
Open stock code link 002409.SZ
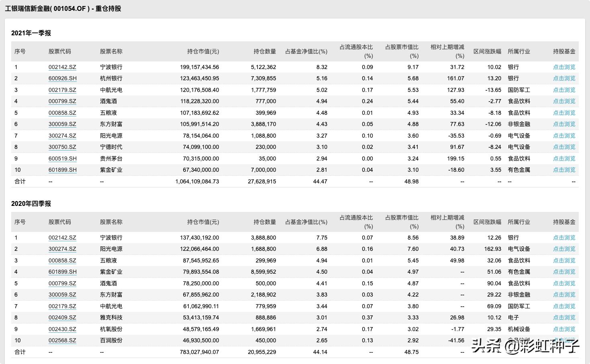click(62, 317)
